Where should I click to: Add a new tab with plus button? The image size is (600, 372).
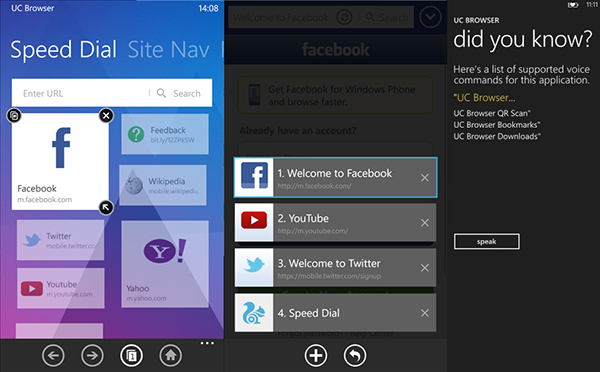point(316,356)
